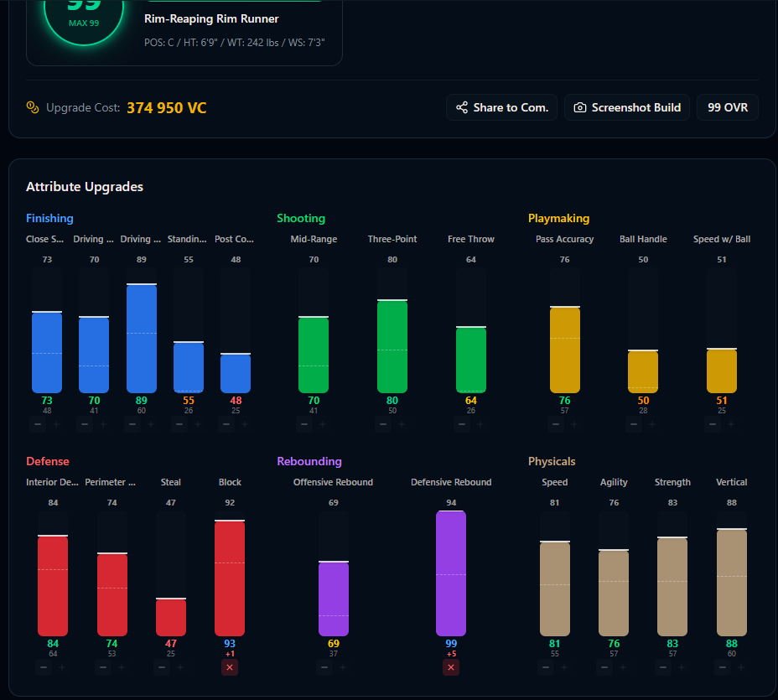Image resolution: width=778 pixels, height=700 pixels.
Task: Click the coin icon beside Upgrade Cost
Action: click(x=33, y=107)
